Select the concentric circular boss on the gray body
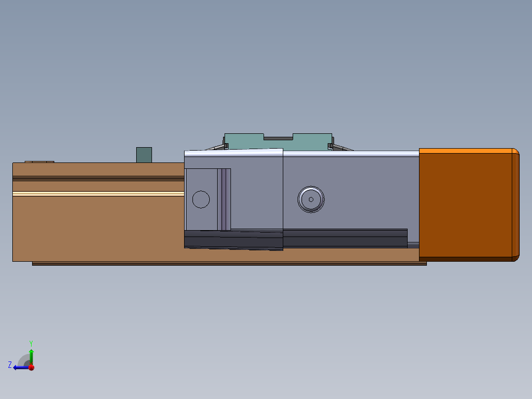The height and width of the screenshot is (399, 532). 311,199
